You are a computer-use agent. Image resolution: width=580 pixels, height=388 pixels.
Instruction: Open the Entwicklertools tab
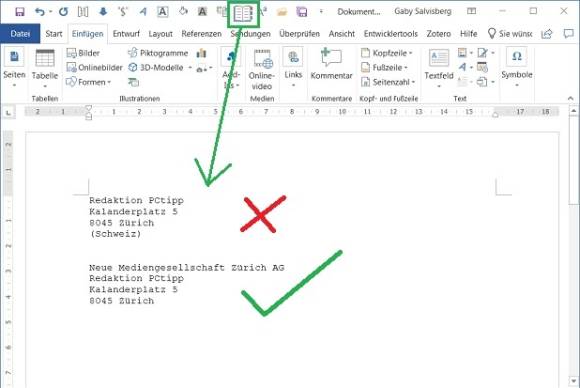pyautogui.click(x=391, y=34)
